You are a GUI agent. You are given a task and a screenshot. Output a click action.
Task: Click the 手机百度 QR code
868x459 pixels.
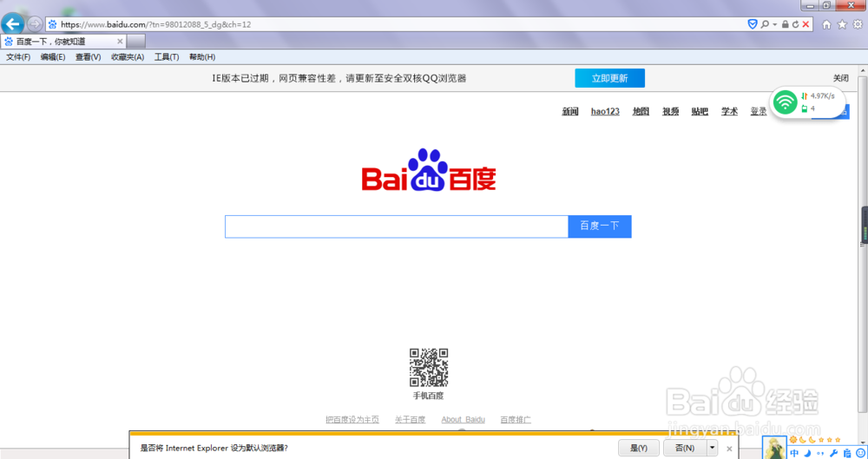coord(429,368)
